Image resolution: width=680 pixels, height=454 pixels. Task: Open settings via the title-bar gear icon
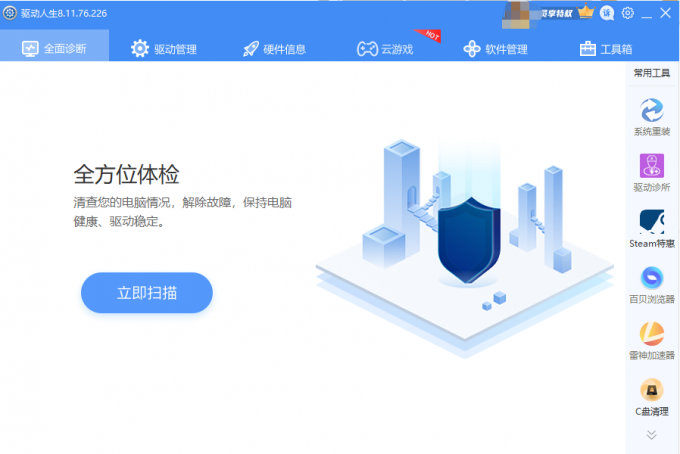coord(628,13)
